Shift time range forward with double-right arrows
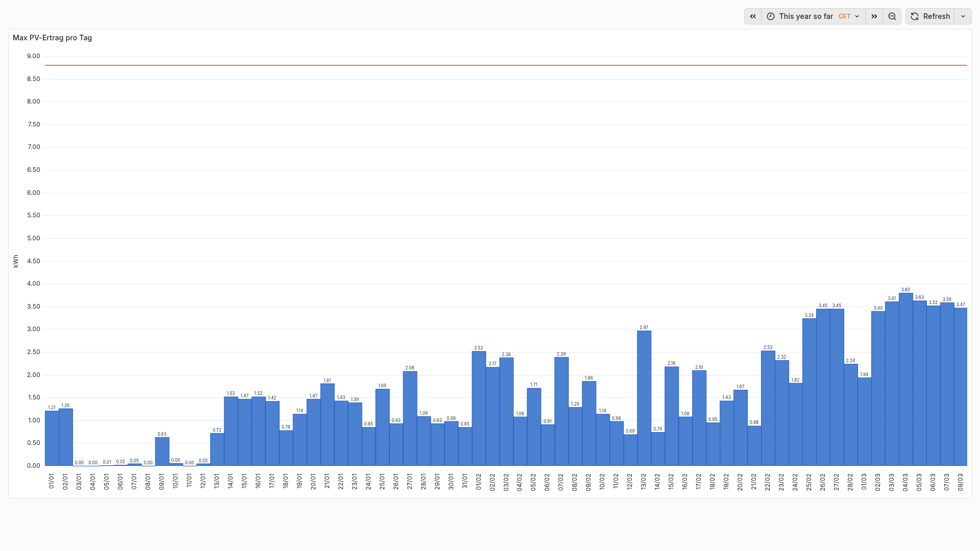Screen dimensions: 980x551 (x=874, y=16)
